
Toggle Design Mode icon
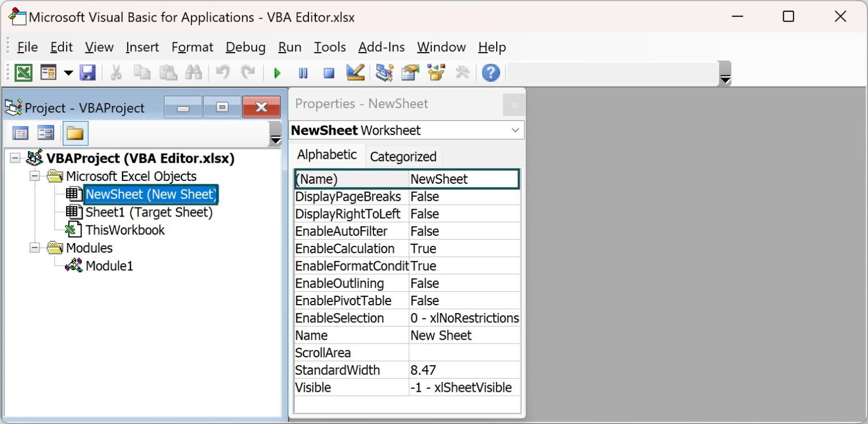(355, 72)
